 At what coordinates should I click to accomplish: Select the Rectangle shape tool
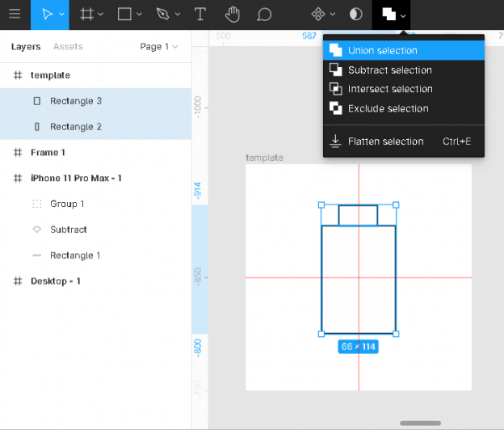tap(124, 15)
